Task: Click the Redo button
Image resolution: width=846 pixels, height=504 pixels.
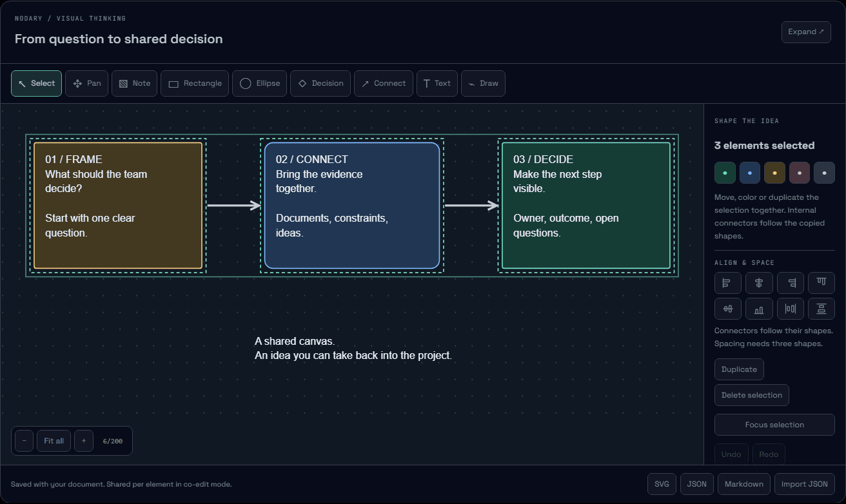Action: tap(769, 454)
